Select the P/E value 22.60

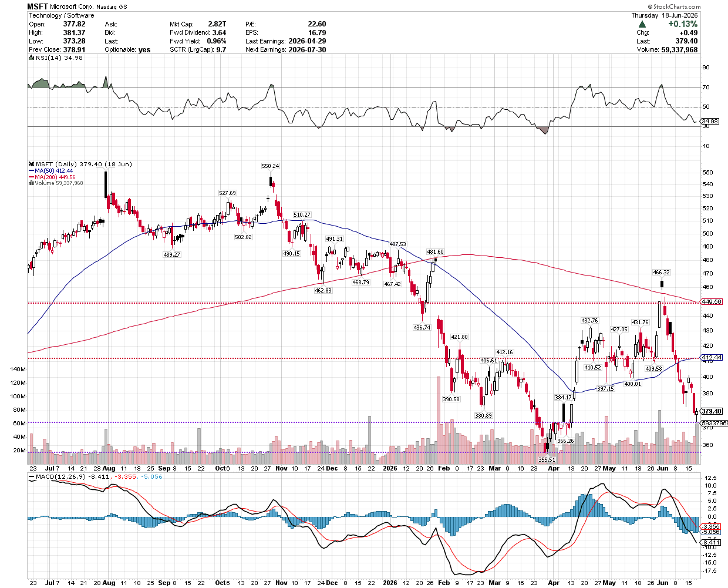click(317, 24)
